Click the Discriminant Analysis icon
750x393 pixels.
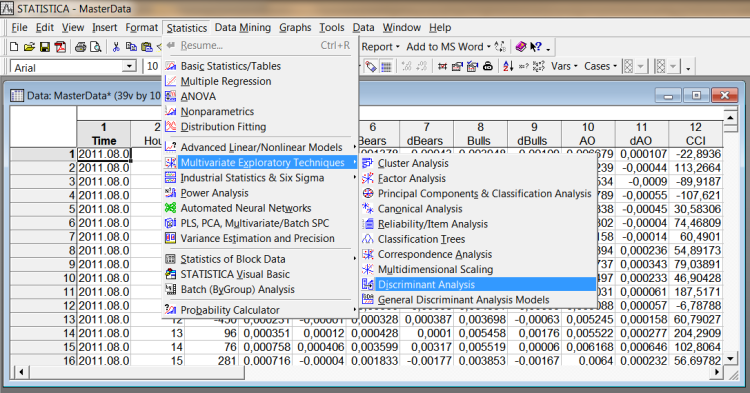(x=367, y=284)
